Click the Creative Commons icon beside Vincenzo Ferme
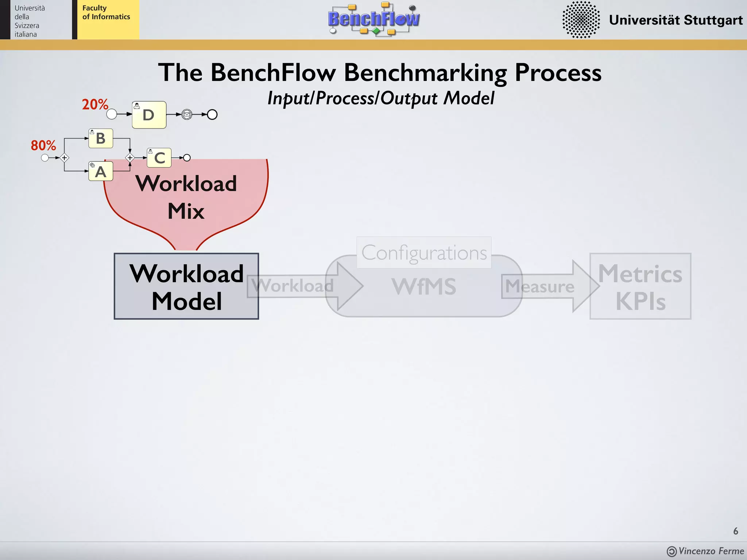The height and width of the screenshot is (560, 747). [671, 551]
